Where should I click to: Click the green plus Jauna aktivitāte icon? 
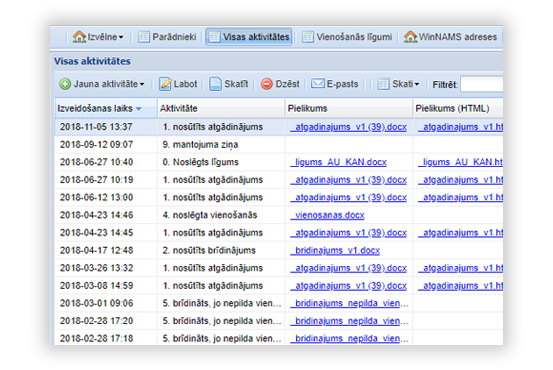pyautogui.click(x=65, y=84)
